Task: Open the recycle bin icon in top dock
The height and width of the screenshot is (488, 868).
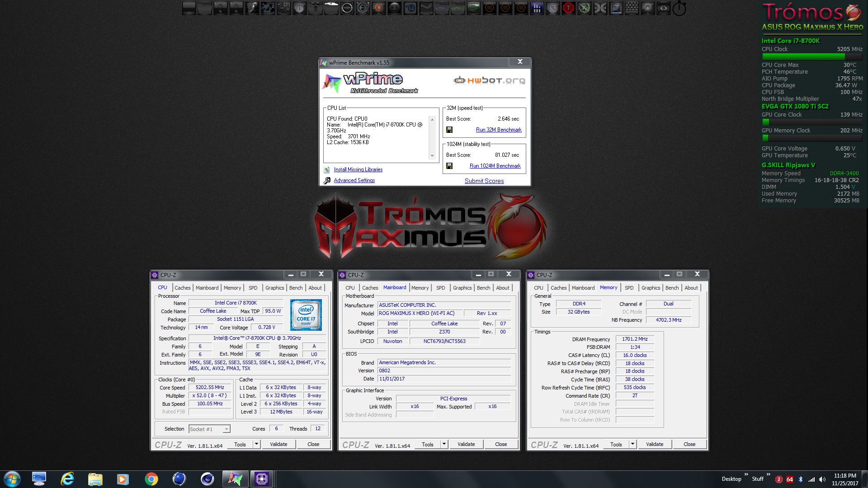Action: pyautogui.click(x=663, y=8)
